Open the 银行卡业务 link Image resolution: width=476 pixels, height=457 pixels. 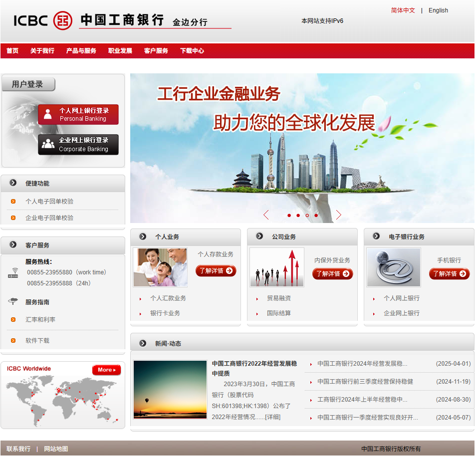(165, 313)
